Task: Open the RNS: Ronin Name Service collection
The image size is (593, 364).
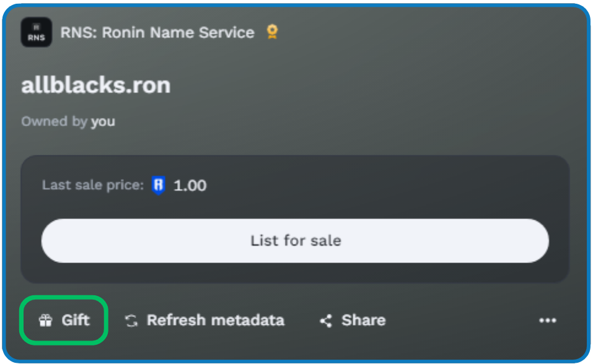Action: click(157, 33)
